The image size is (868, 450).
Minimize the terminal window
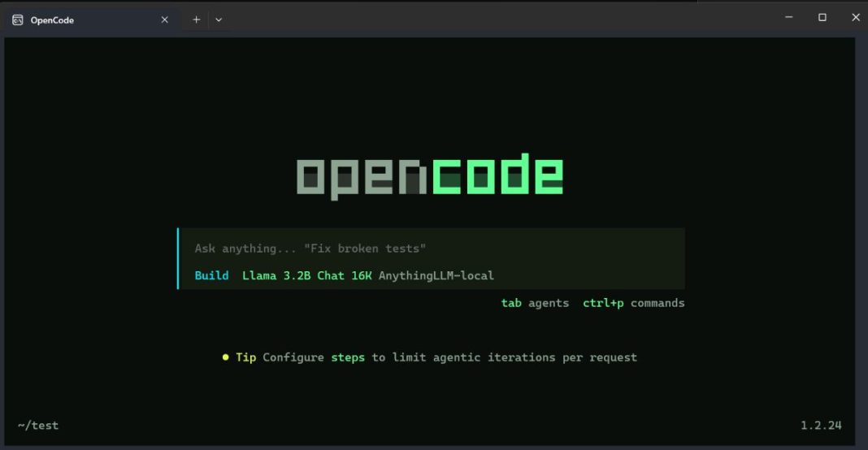[x=789, y=18]
